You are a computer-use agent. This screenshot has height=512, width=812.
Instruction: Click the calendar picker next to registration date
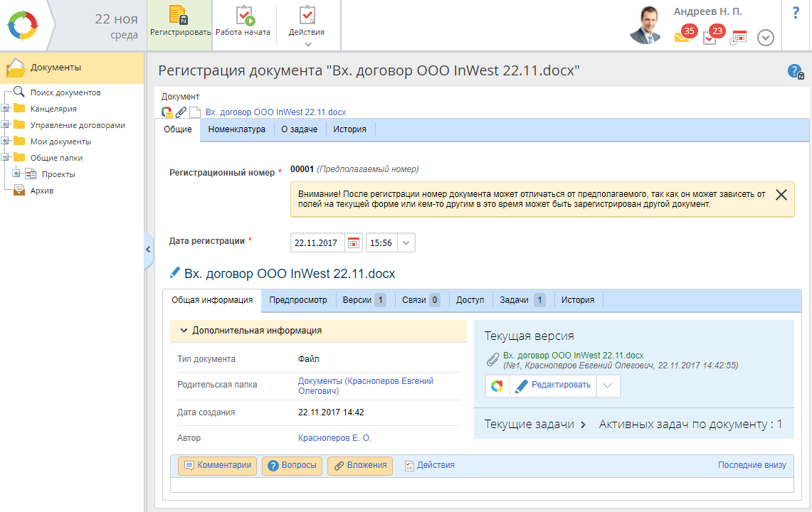pyautogui.click(x=354, y=242)
